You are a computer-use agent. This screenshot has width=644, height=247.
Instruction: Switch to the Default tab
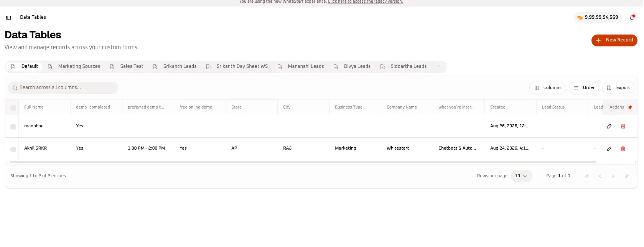25,66
